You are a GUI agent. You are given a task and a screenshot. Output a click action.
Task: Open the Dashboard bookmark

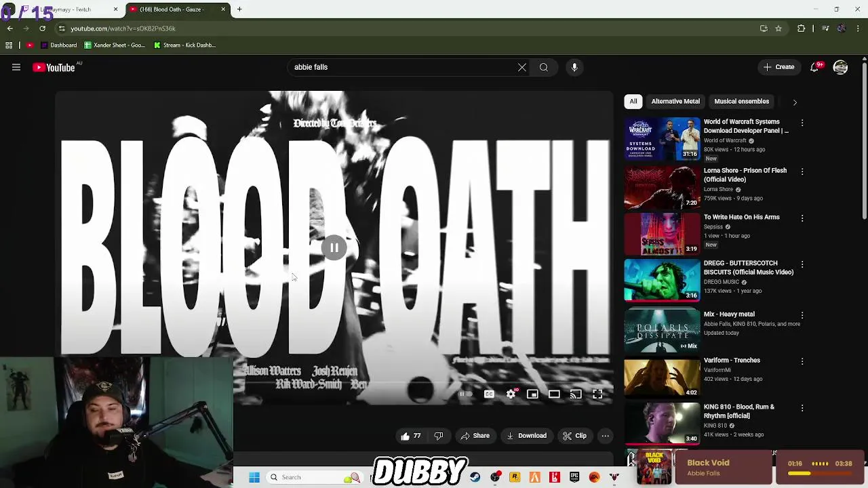pyautogui.click(x=58, y=45)
